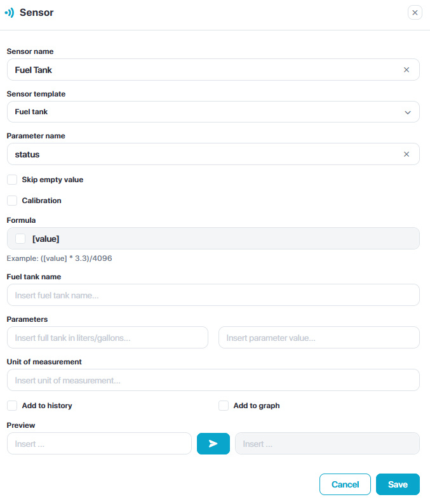Click the send arrow in Preview

click(x=213, y=444)
